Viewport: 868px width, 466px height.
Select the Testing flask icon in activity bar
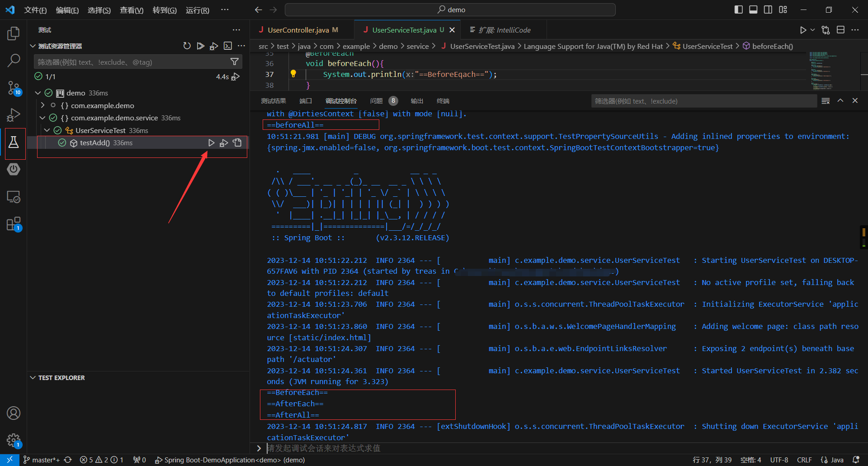[x=14, y=143]
